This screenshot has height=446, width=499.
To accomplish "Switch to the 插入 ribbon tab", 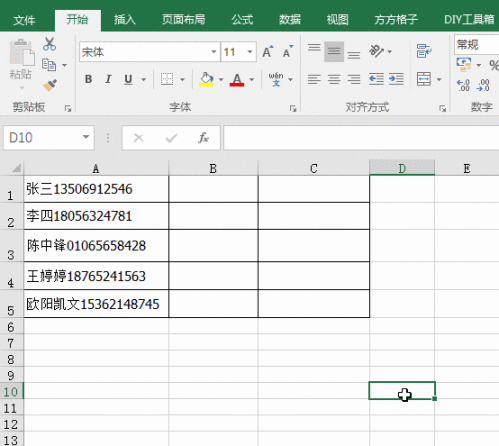I will pos(125,20).
